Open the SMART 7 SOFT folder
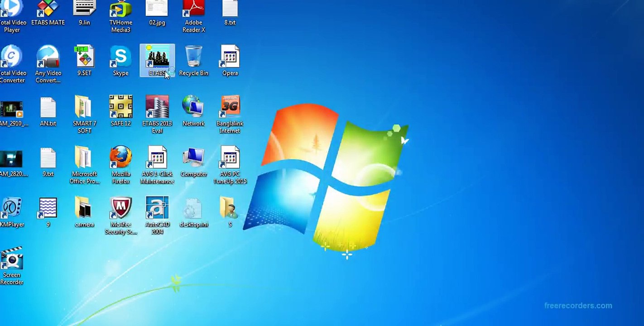The width and height of the screenshot is (644, 326). coord(84,115)
